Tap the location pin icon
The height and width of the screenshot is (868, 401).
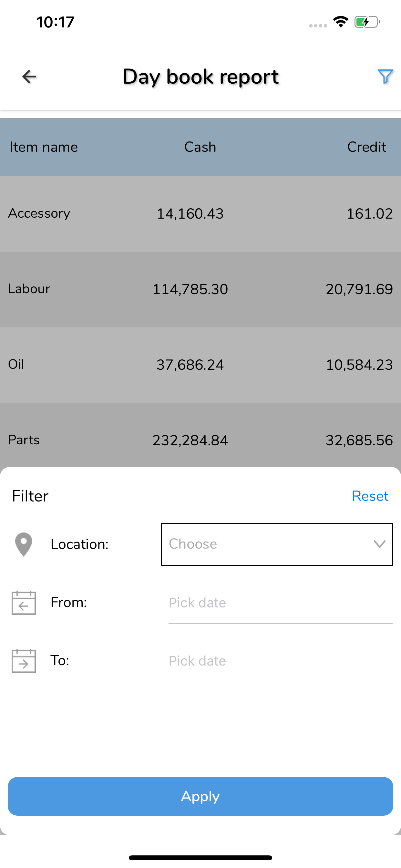point(24,544)
